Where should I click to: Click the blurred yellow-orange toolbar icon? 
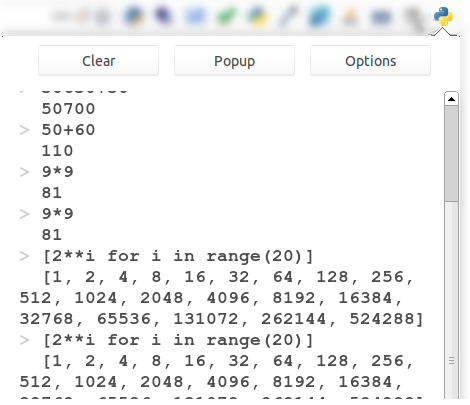coord(350,16)
